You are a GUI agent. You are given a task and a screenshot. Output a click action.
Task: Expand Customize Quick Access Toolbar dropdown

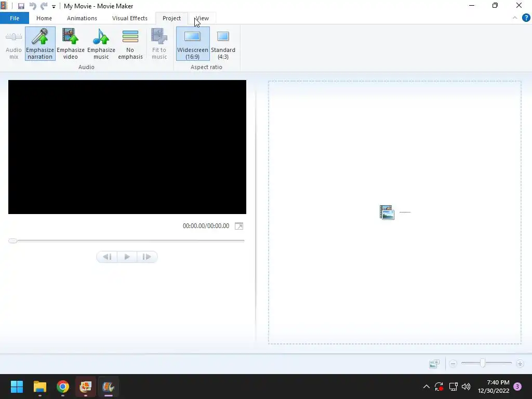pyautogui.click(x=54, y=6)
